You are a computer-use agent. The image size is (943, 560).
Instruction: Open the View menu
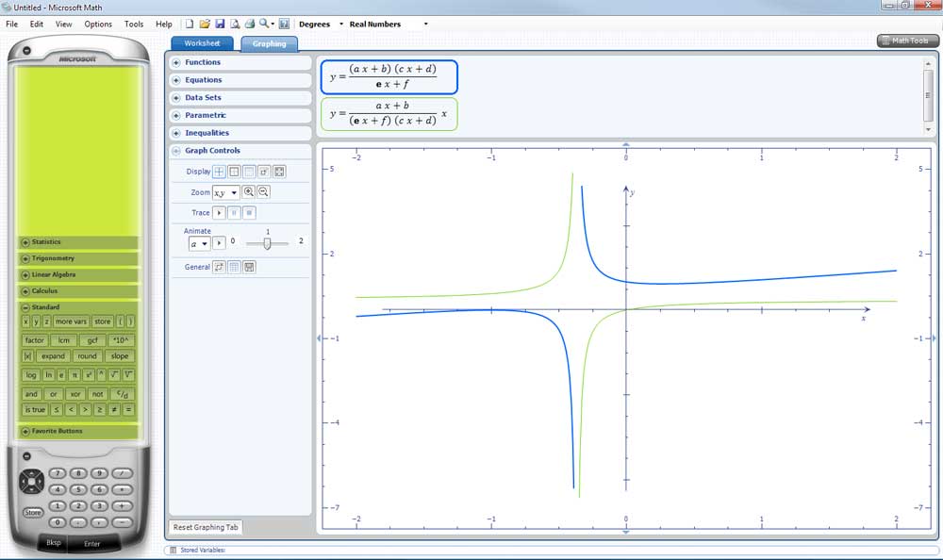64,25
